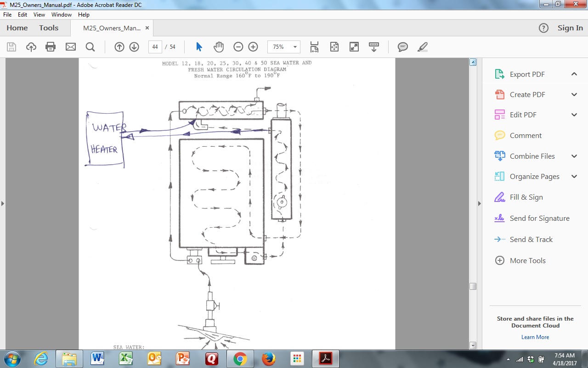Open Google Chrome from taskbar
This screenshot has height=368, width=588.
pyautogui.click(x=240, y=358)
